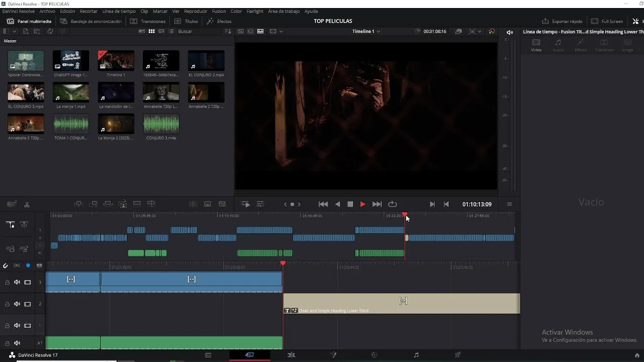This screenshot has height=362, width=644.
Task: Select La monja 1.mp4 thumbnail
Action: click(71, 93)
